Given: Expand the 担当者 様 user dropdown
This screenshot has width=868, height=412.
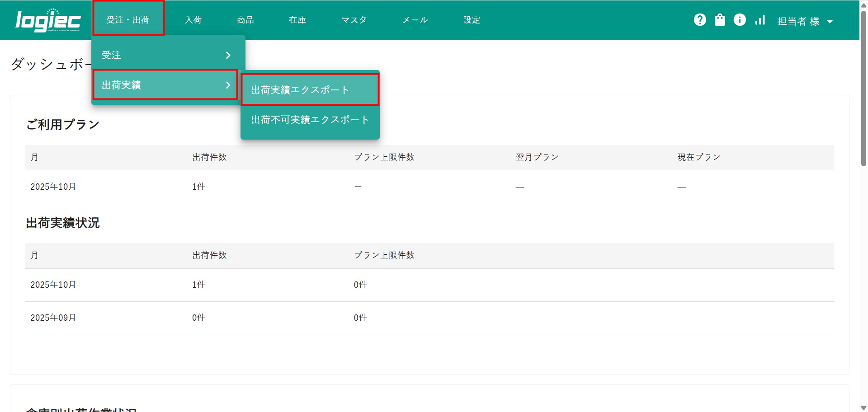Looking at the screenshot, I should pyautogui.click(x=805, y=21).
